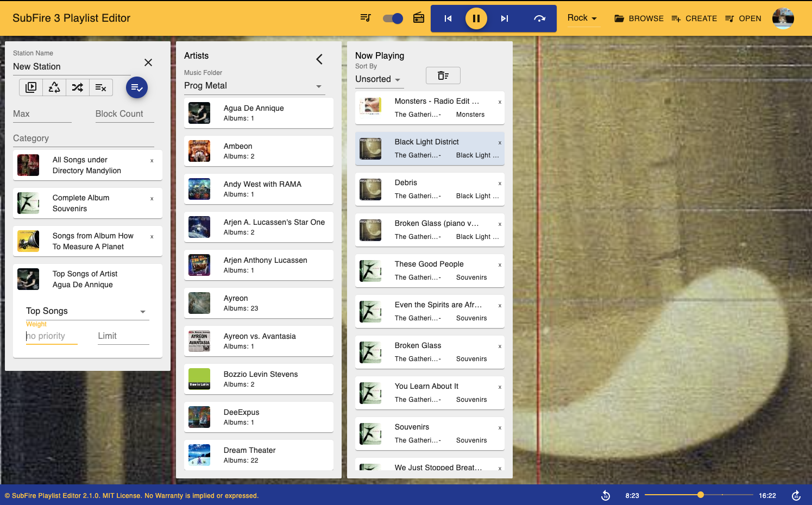Click the redo arrow playback icon
This screenshot has height=505, width=812.
pyautogui.click(x=539, y=18)
